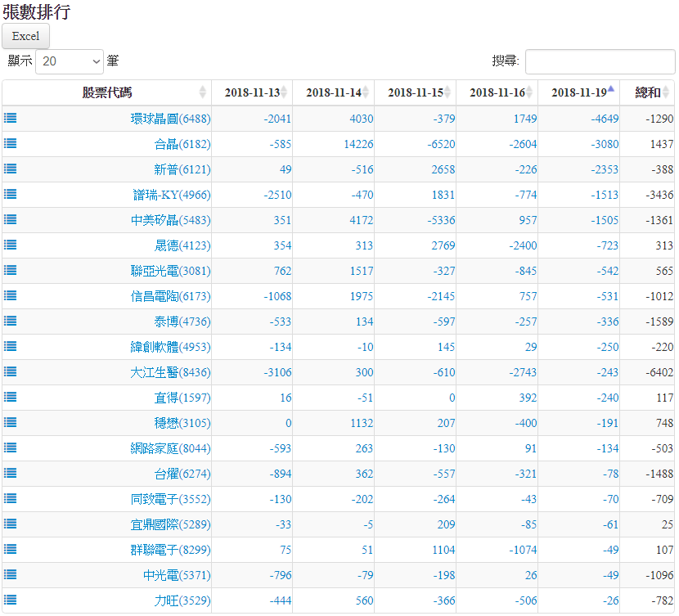Open the rows-per-page dropdown showing 20
Image resolution: width=679 pixels, height=616 pixels.
click(x=70, y=61)
